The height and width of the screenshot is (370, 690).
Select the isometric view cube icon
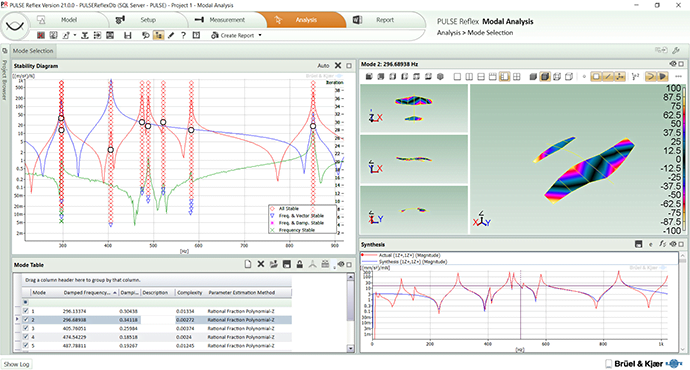440,77
